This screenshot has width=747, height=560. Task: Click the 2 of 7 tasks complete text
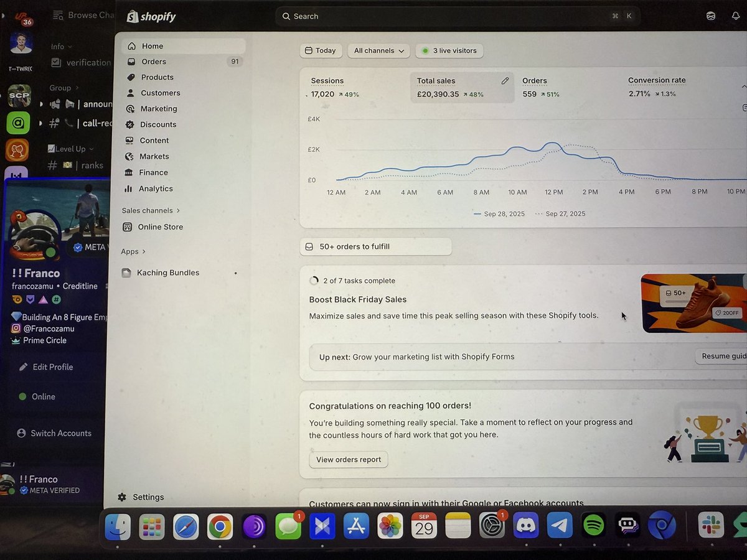[x=359, y=281]
